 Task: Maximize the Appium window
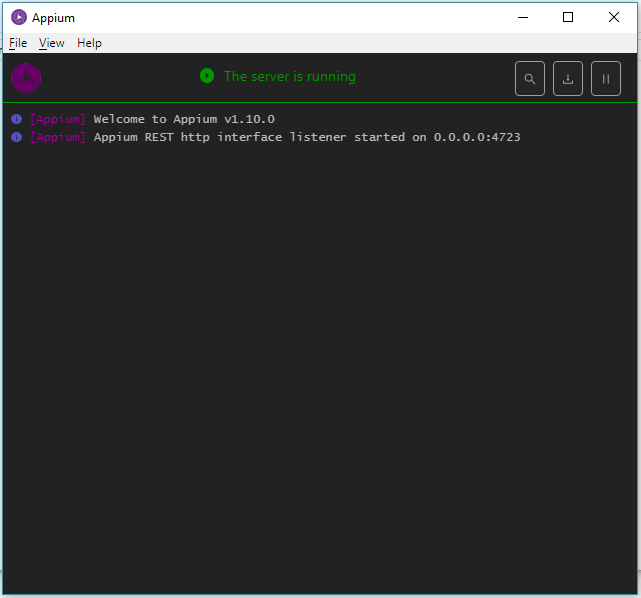click(x=568, y=18)
